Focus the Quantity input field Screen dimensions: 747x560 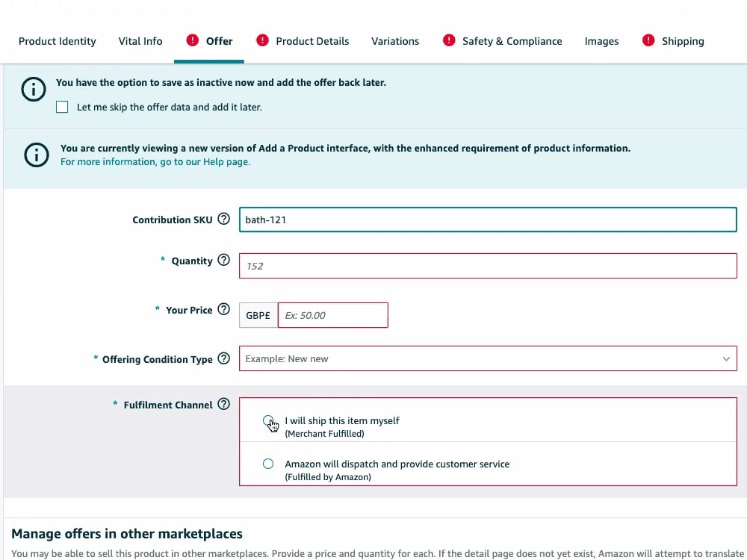click(488, 266)
